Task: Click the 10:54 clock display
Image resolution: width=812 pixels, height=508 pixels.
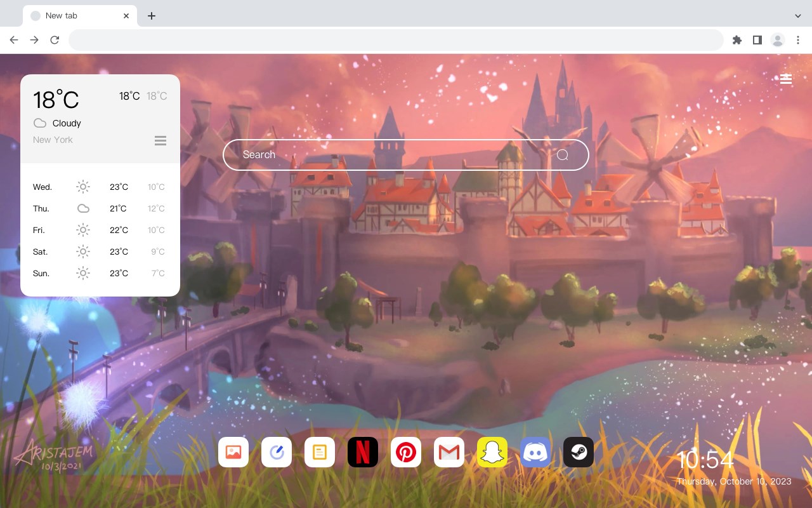Action: 705,460
